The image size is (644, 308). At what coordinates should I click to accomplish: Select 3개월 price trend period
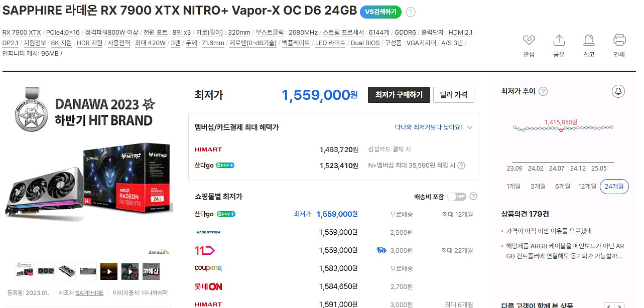(538, 187)
